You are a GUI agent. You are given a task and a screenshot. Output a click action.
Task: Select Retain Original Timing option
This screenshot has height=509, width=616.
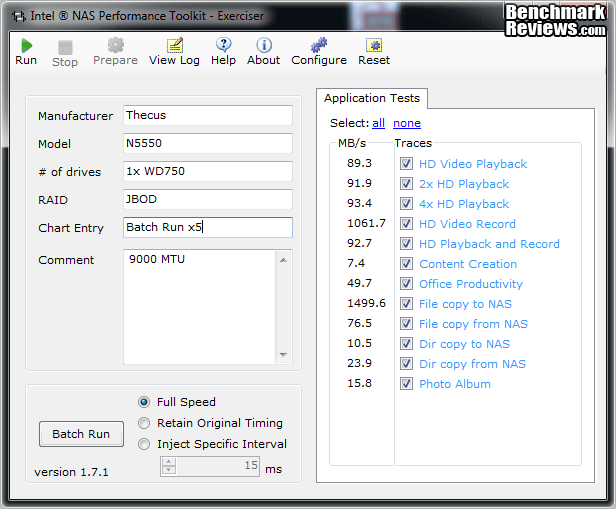pos(144,423)
